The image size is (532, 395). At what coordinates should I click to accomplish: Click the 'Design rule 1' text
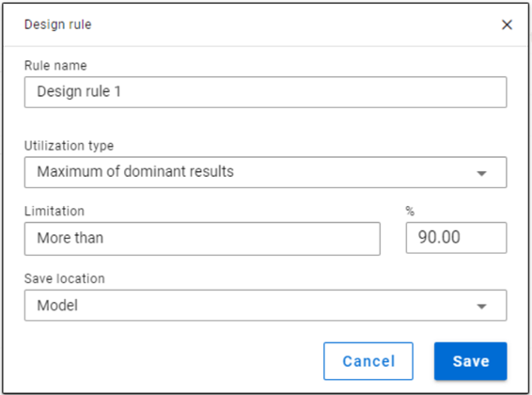tap(79, 91)
